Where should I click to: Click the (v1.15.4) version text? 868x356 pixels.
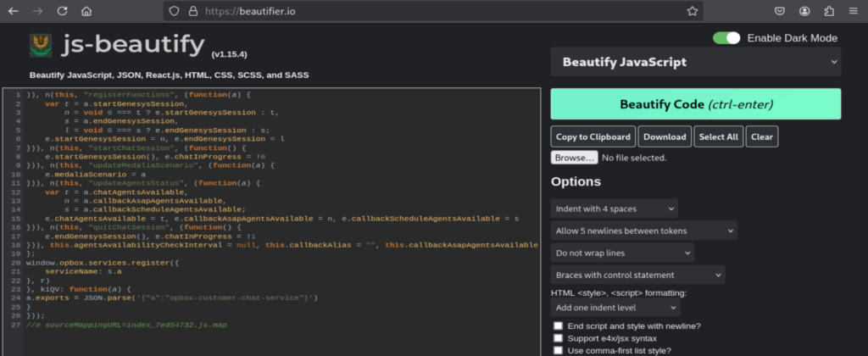[229, 54]
